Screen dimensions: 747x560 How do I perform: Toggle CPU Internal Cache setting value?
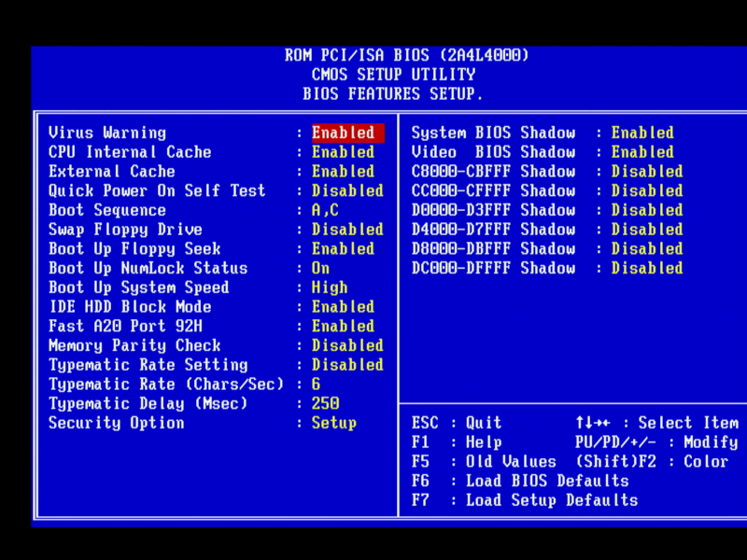pyautogui.click(x=343, y=152)
